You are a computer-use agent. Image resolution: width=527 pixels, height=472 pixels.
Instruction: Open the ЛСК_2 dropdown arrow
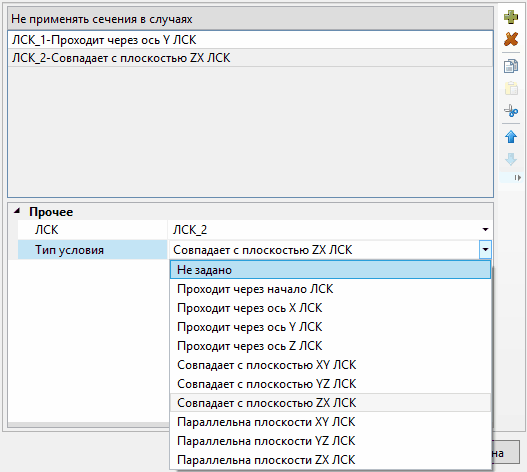click(x=485, y=230)
